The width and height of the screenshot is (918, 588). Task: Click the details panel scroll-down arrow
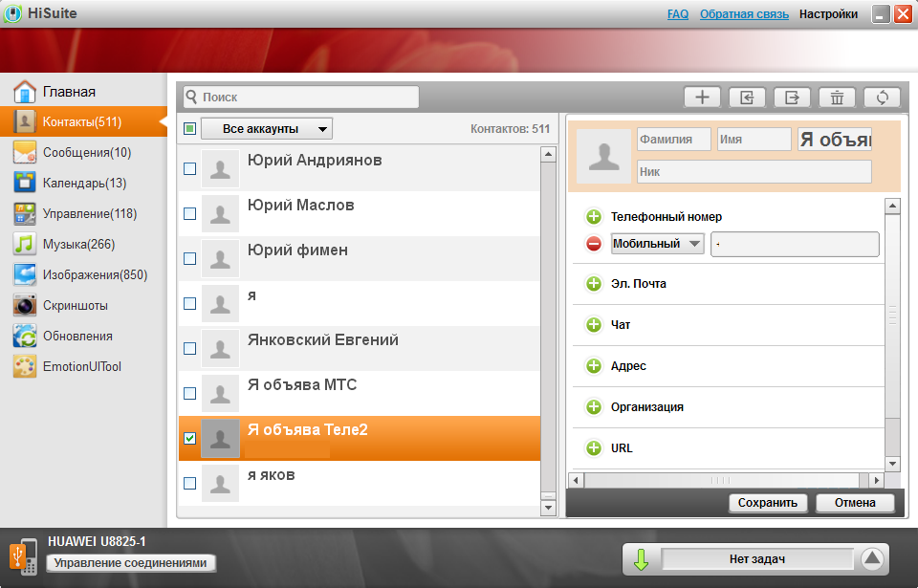tap(892, 465)
